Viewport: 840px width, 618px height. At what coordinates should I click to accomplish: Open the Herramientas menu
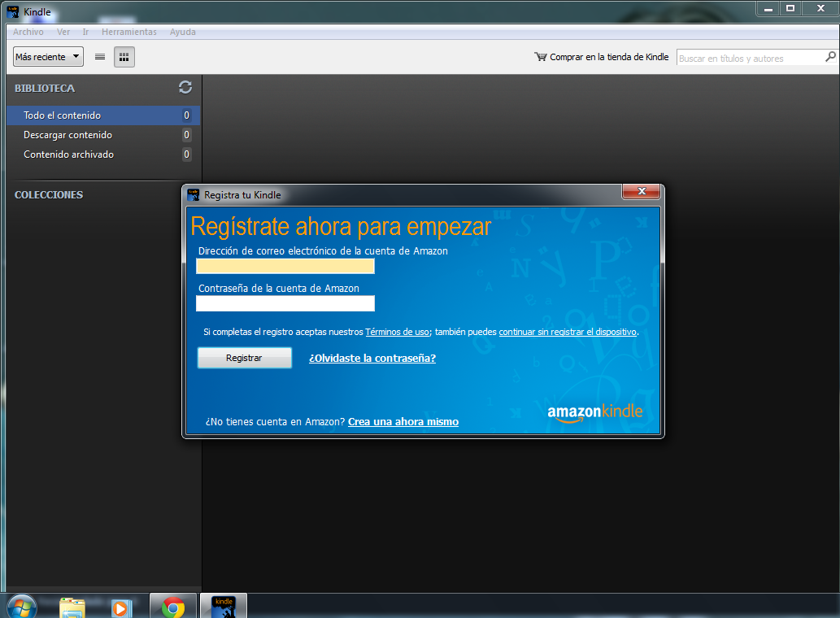click(x=129, y=32)
